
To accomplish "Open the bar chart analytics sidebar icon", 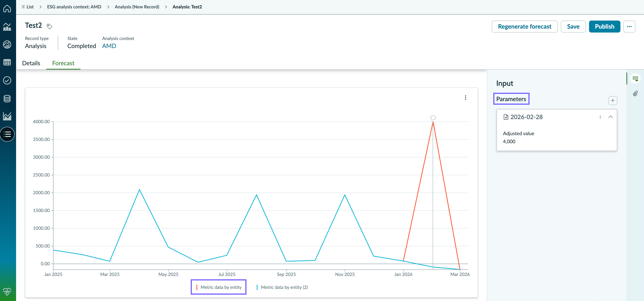I will 7,27.
